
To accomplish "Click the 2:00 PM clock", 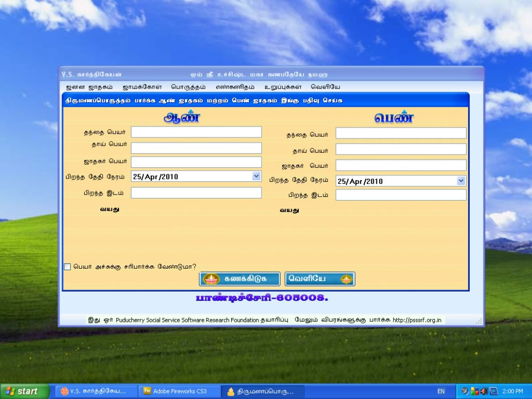I will point(513,391).
